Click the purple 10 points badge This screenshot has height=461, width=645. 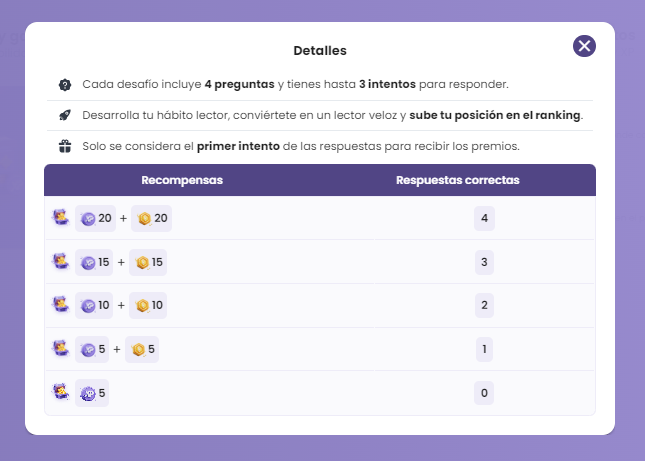pos(94,306)
